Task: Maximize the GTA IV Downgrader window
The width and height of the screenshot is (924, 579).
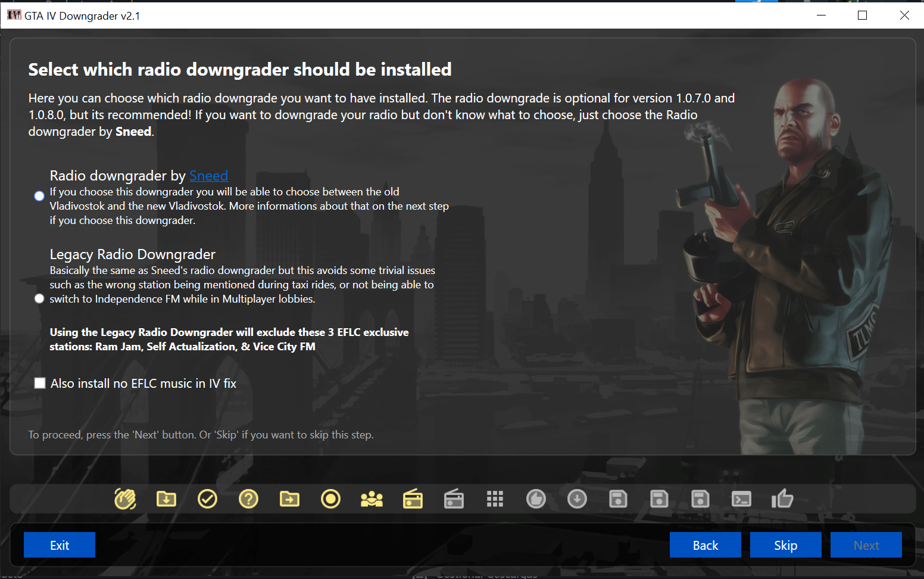Action: (x=862, y=15)
